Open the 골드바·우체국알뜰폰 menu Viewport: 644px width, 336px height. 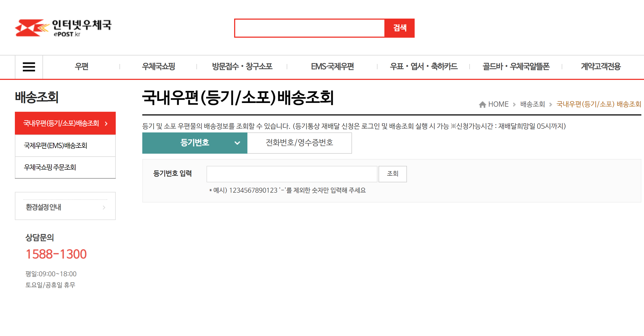click(x=516, y=67)
